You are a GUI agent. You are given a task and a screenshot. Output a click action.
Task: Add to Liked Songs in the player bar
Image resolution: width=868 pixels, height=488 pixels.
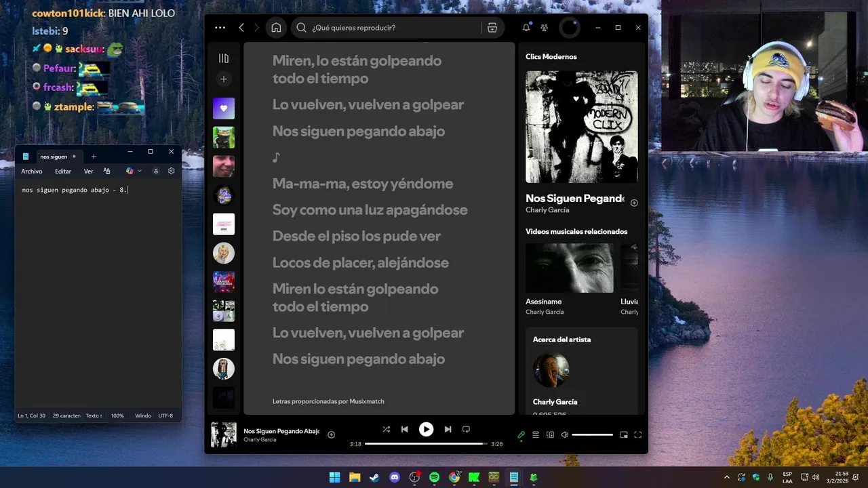331,434
